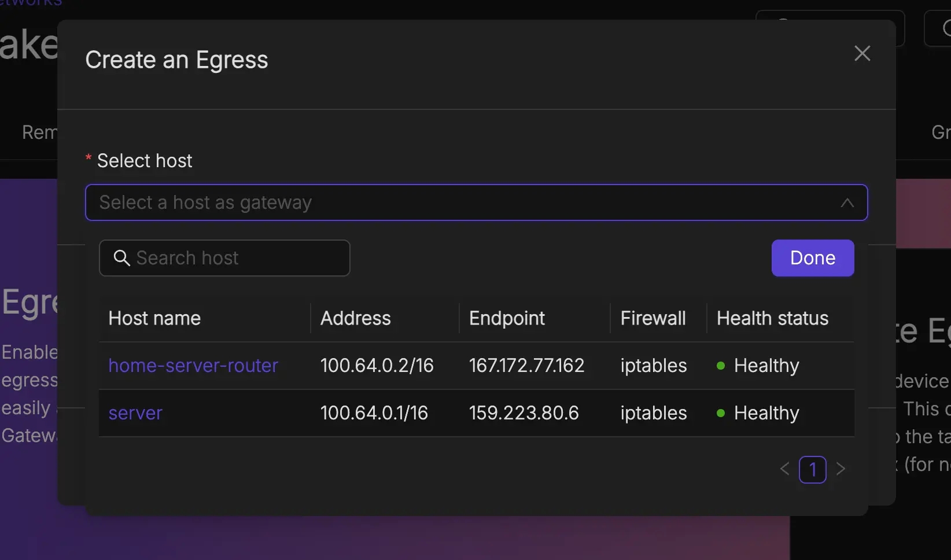Click the search magnifier icon
Viewport: 951px width, 560px height.
tap(121, 258)
